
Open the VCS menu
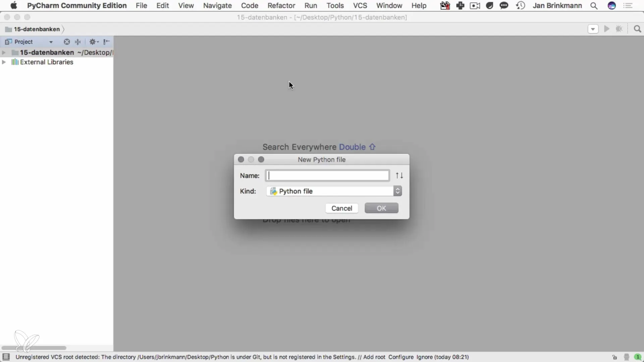coord(360,6)
